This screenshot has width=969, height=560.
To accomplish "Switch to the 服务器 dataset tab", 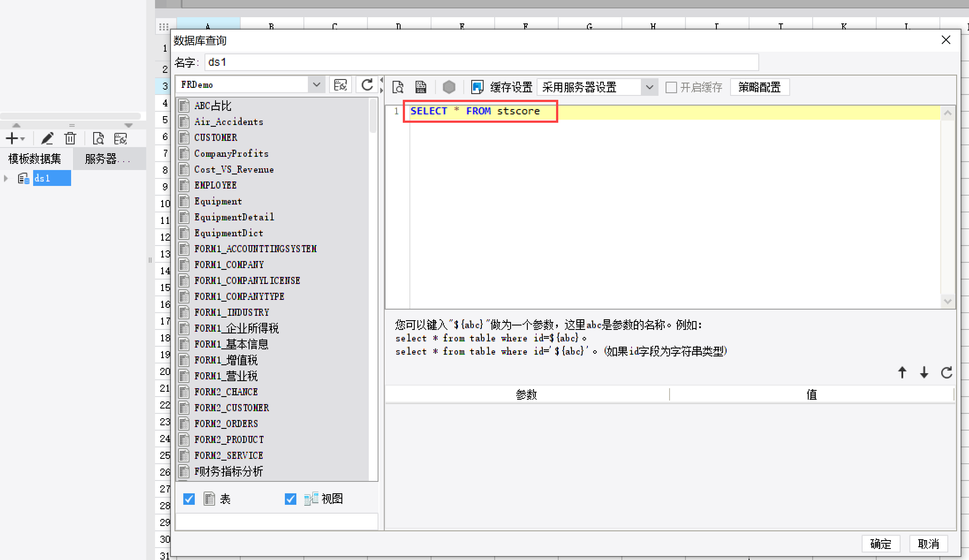I will [x=107, y=159].
